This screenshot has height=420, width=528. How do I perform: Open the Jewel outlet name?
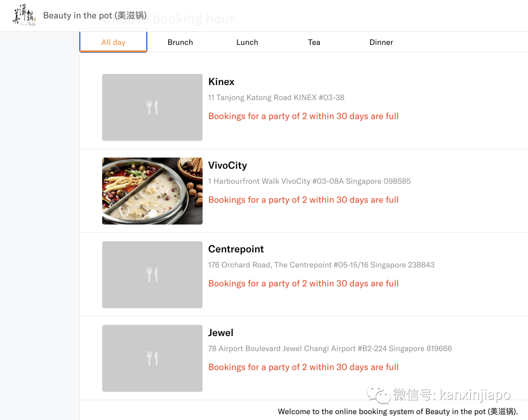(x=220, y=333)
